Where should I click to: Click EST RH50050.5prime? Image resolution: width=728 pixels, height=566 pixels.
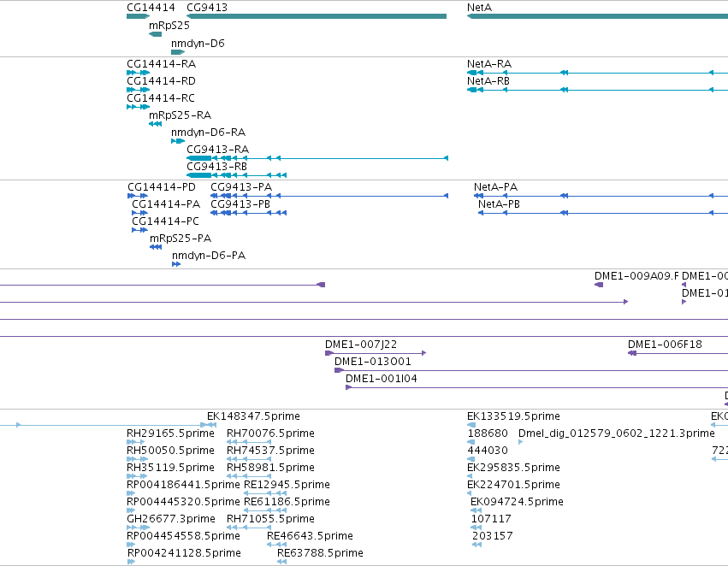click(170, 451)
